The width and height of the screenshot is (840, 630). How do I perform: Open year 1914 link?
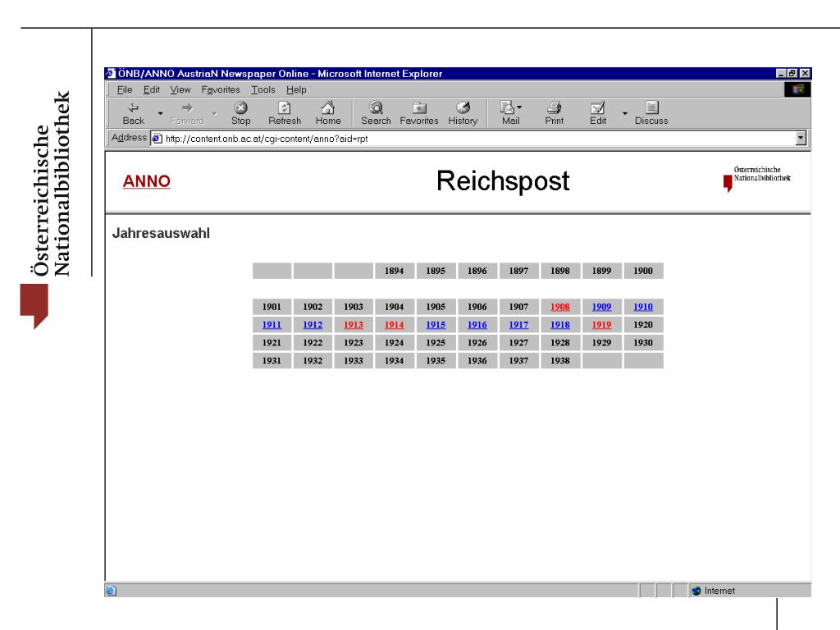tap(395, 325)
